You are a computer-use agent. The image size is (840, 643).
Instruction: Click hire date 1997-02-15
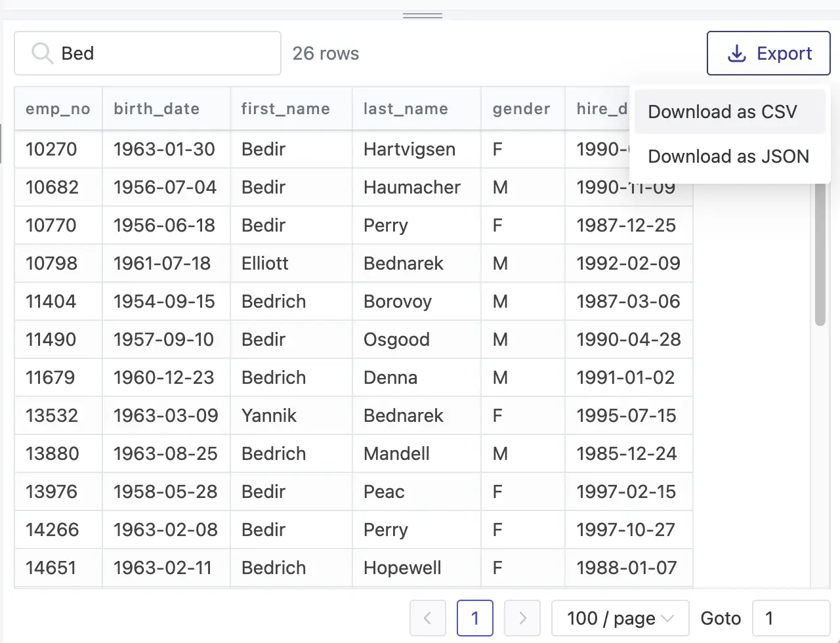pyautogui.click(x=626, y=491)
